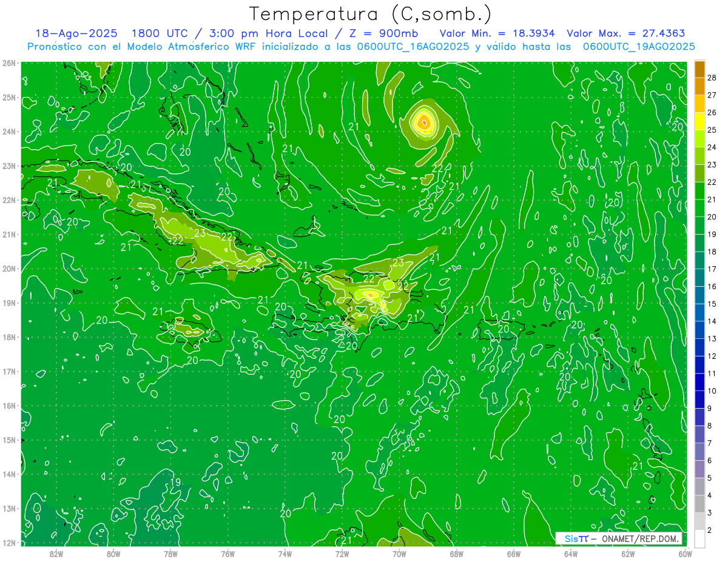Click latitude axis label "24N"
Image resolution: width=728 pixels, height=562 pixels.
[x=10, y=132]
